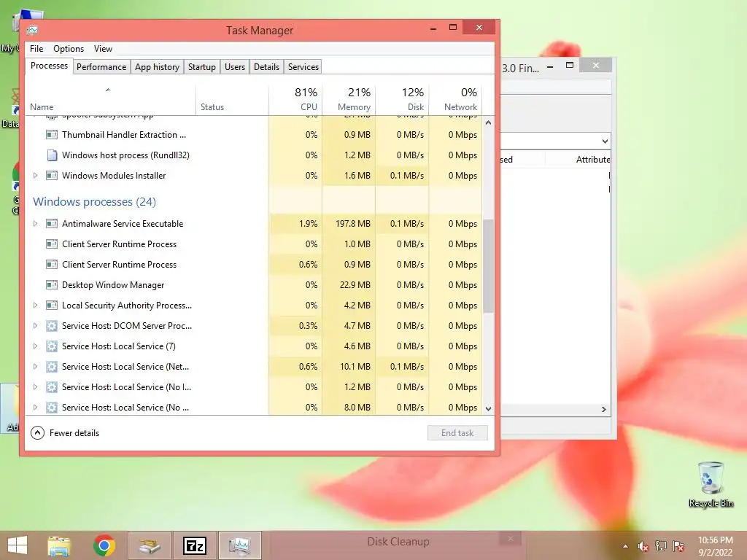This screenshot has width=747, height=560.
Task: Click the Service Host Local Service (7) gear icon
Action: click(52, 346)
